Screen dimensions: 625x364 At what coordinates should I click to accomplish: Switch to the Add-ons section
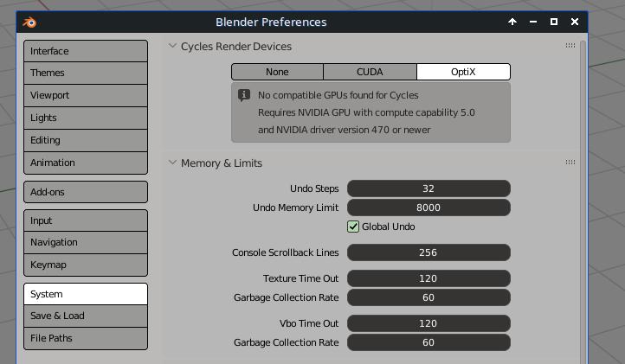(x=86, y=192)
